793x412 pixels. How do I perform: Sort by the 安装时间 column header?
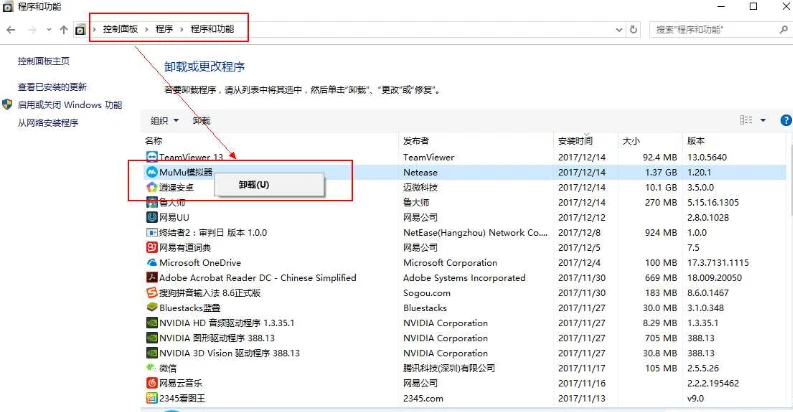[586, 141]
